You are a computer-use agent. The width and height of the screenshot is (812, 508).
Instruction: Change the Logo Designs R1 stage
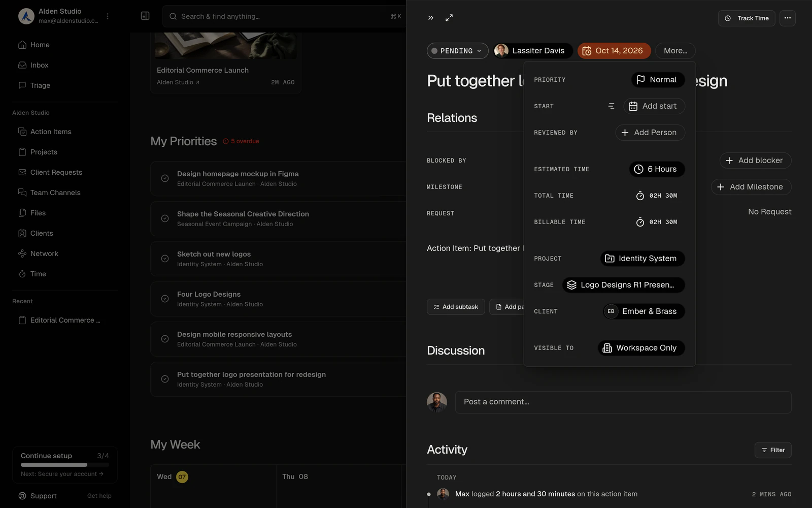(x=623, y=285)
